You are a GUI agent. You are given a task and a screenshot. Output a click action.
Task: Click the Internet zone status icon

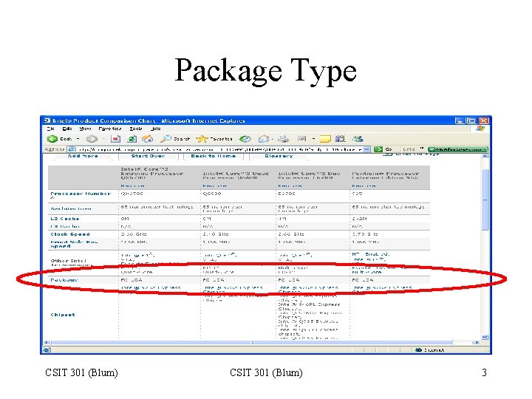[419, 349]
